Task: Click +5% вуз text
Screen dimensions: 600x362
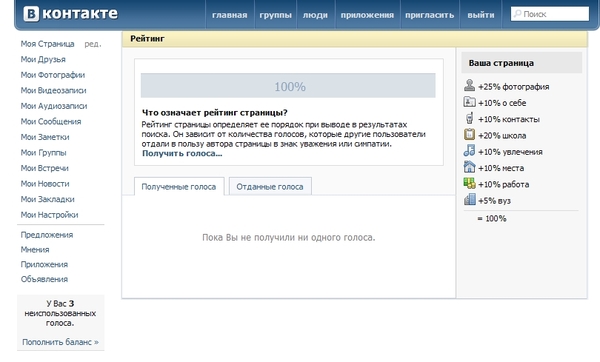Action: pyautogui.click(x=494, y=201)
